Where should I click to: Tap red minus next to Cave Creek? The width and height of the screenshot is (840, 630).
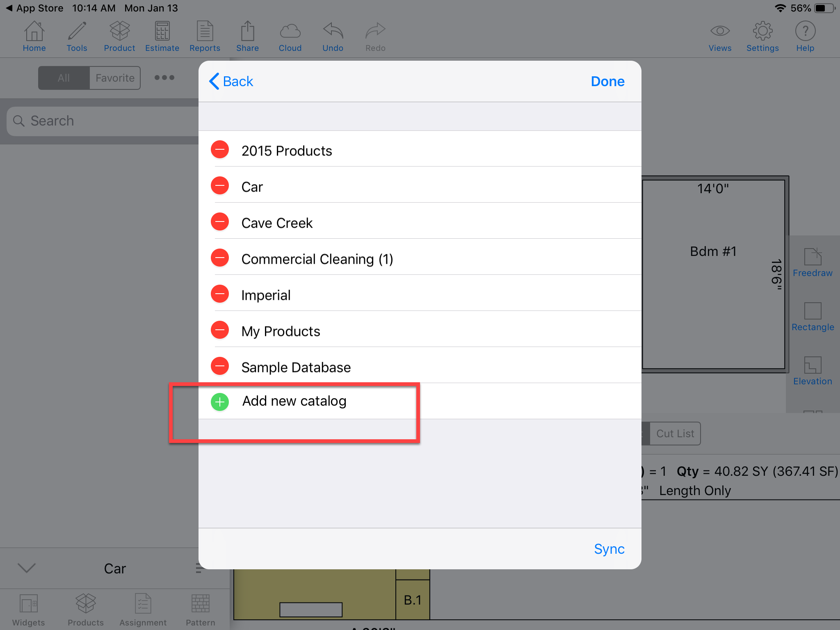point(220,222)
